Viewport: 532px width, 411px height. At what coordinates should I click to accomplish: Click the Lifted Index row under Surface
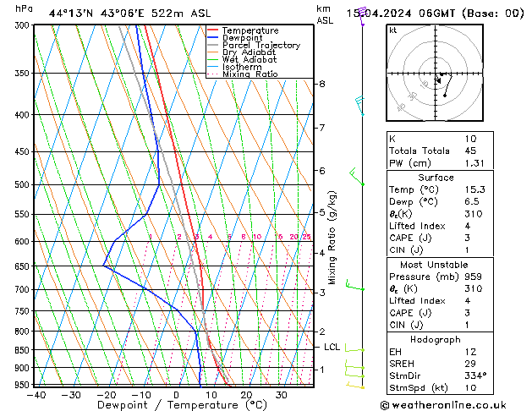pos(440,226)
